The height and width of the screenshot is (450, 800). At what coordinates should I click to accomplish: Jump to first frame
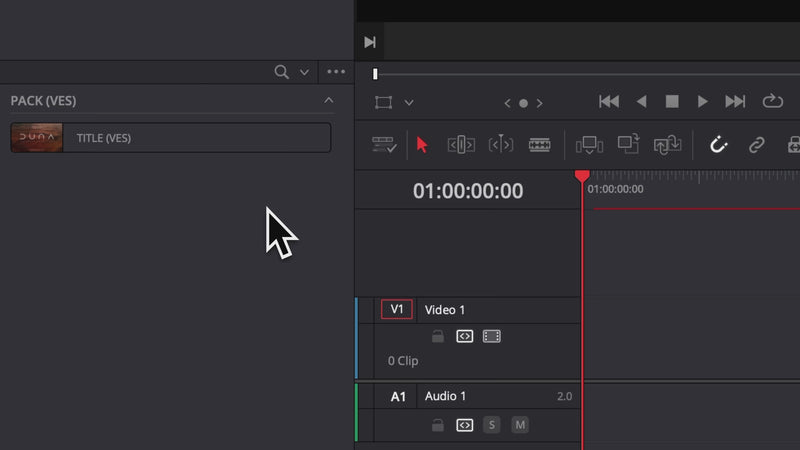(x=609, y=102)
